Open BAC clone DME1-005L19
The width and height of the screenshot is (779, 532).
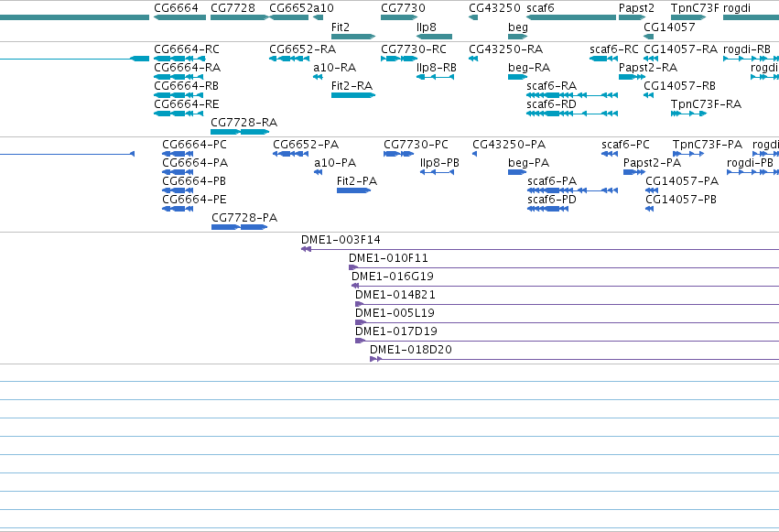395,313
